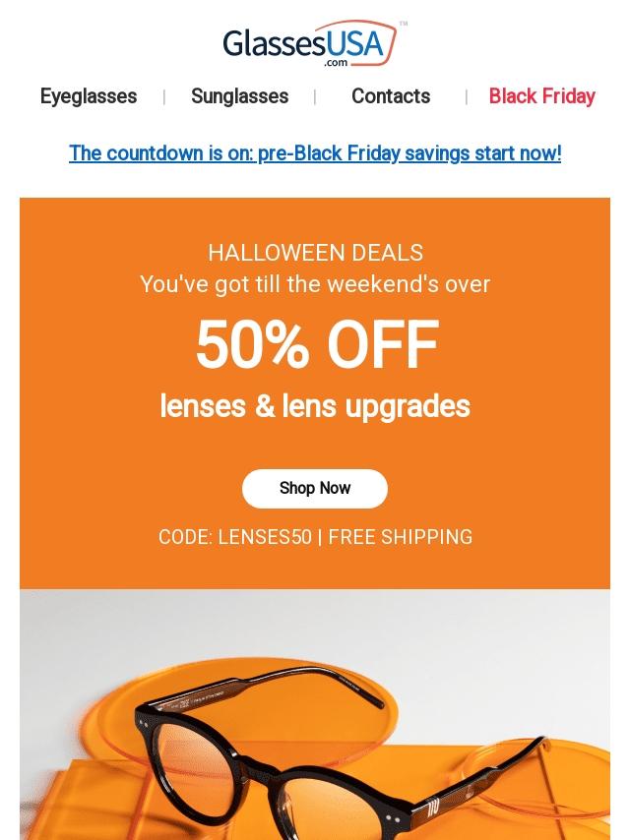Screen dimensions: 630x840
Task: Click the large 50% OFF headline
Action: coord(316,345)
